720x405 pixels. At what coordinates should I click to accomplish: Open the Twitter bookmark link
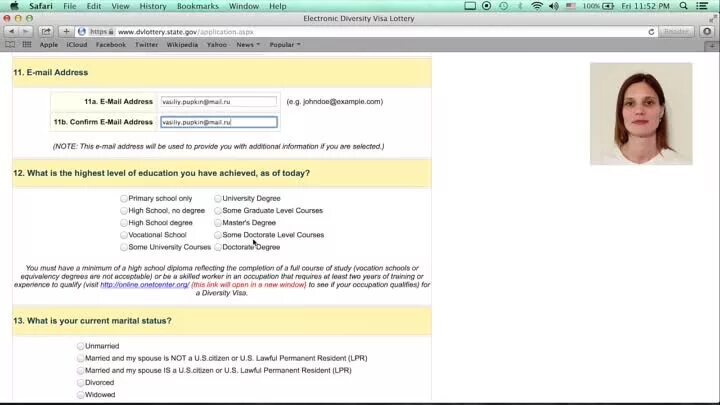pyautogui.click(x=146, y=45)
